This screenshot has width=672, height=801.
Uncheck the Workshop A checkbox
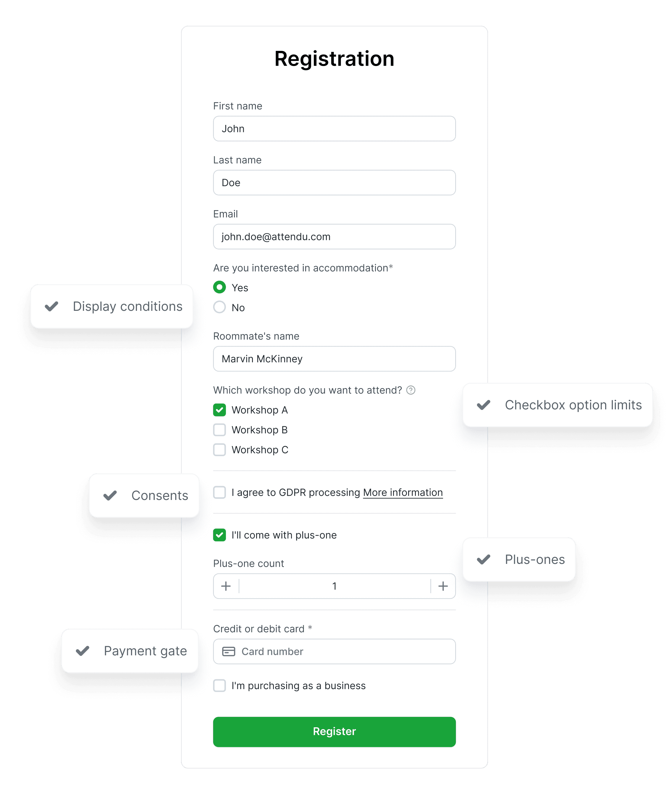pyautogui.click(x=219, y=410)
